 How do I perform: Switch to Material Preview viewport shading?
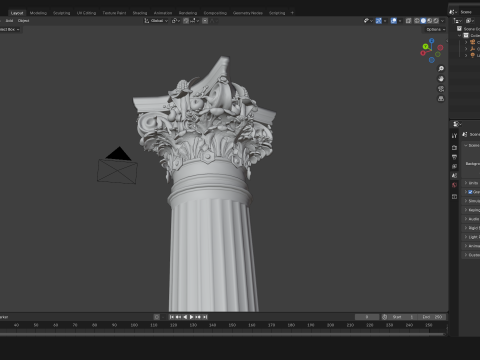430,21
